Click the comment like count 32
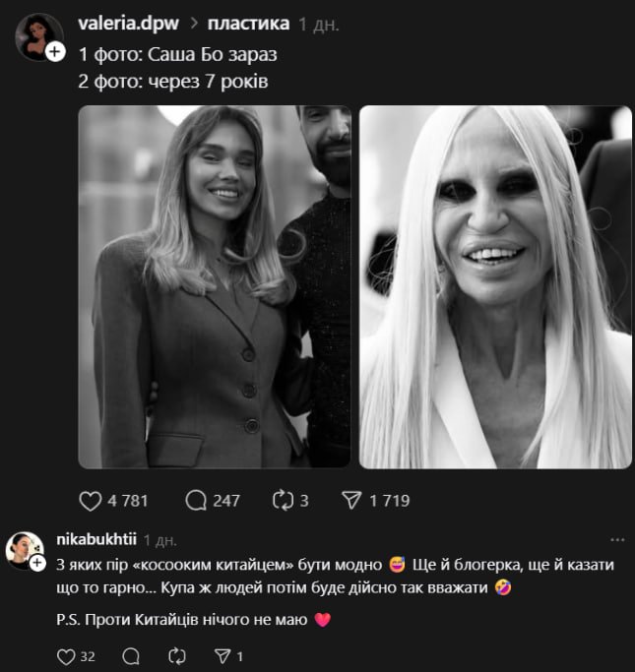Screen dimensions: 635x672 click(88, 656)
